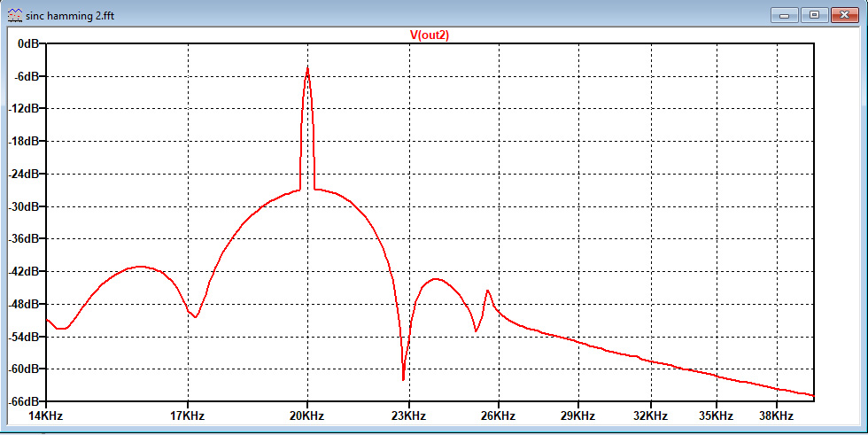Click the -48dB vertical axis label
Image resolution: width=868 pixels, height=435 pixels.
pos(24,304)
